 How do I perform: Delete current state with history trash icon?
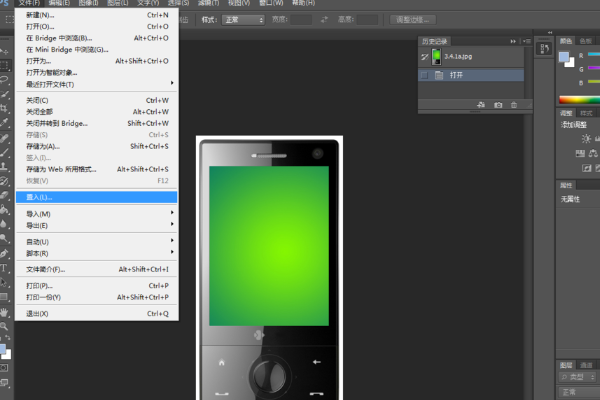[514, 105]
